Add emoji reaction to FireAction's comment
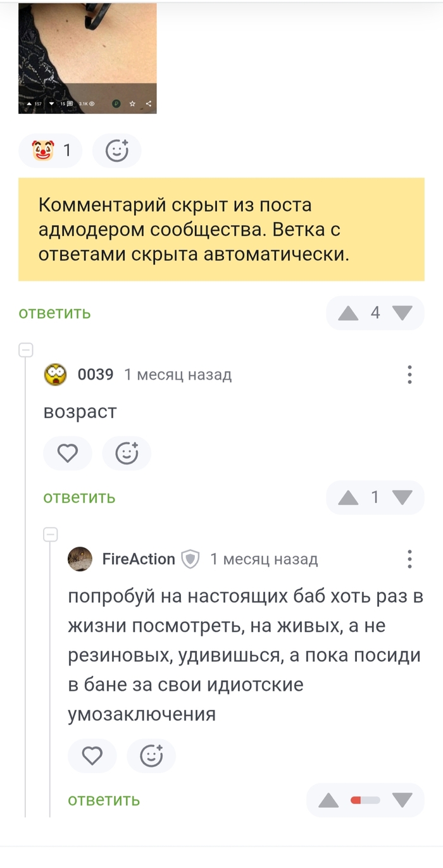The image size is (443, 868). click(x=151, y=756)
